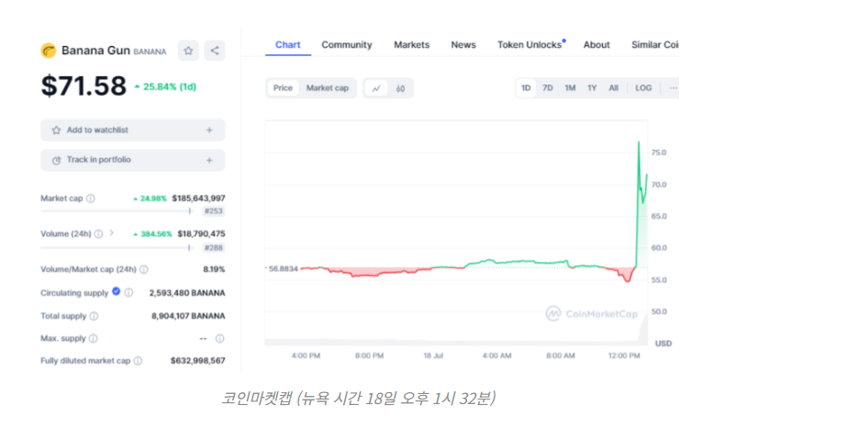The height and width of the screenshot is (428, 868).
Task: Click Track in portfolio button
Action: click(x=132, y=160)
